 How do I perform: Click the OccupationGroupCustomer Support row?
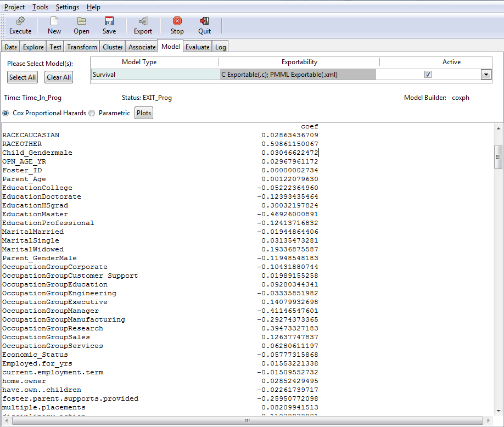(x=70, y=276)
